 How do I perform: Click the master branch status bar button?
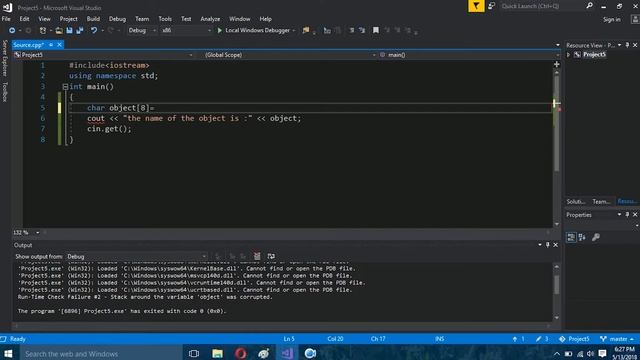617,339
